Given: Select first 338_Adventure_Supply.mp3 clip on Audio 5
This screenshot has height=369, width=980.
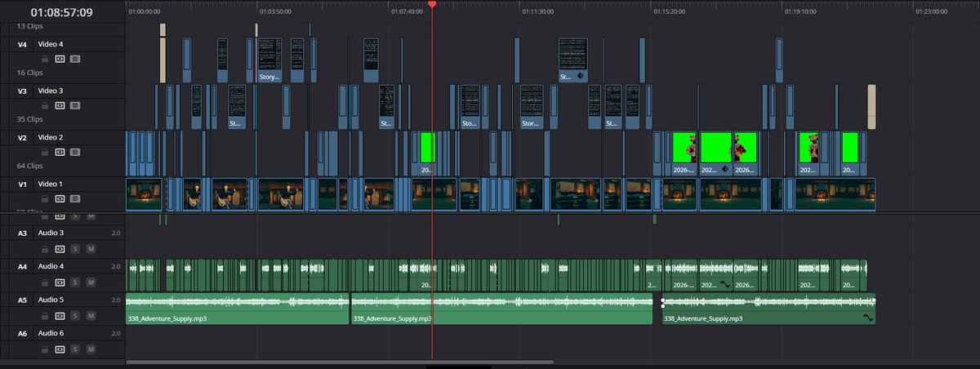Looking at the screenshot, I should (x=237, y=309).
